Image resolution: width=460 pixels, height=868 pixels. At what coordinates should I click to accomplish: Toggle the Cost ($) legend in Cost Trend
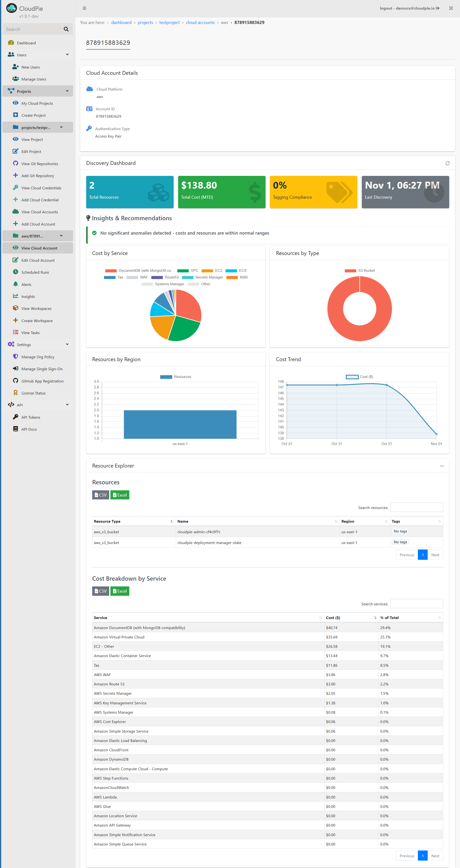pyautogui.click(x=359, y=376)
